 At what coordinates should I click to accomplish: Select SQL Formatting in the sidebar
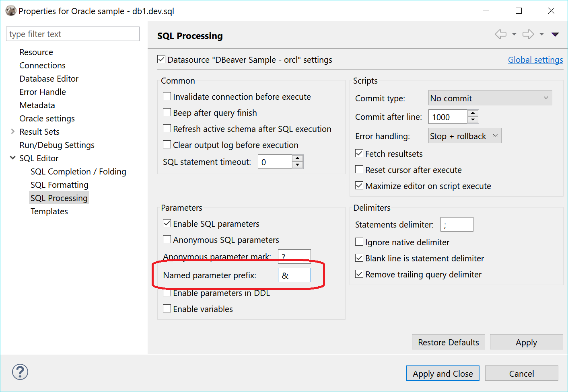click(x=59, y=185)
